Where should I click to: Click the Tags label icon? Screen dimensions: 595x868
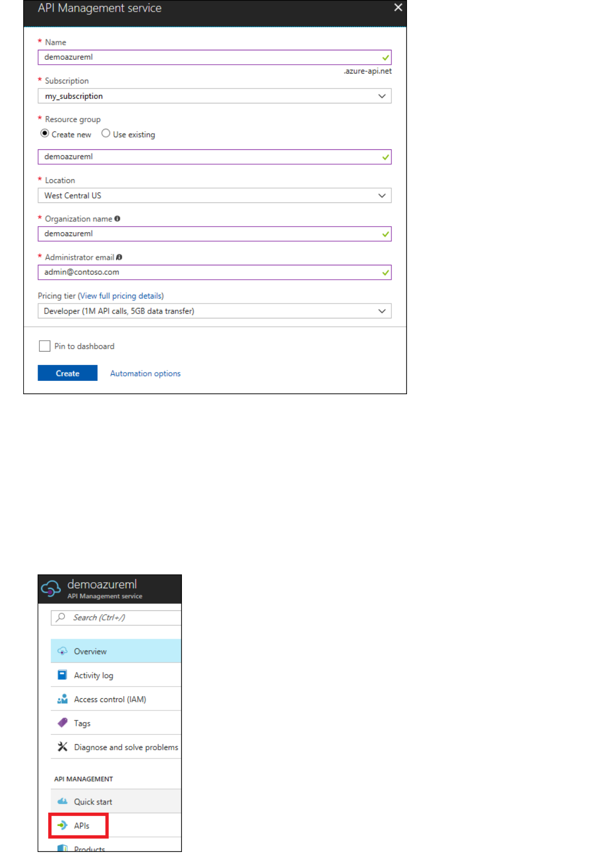62,723
